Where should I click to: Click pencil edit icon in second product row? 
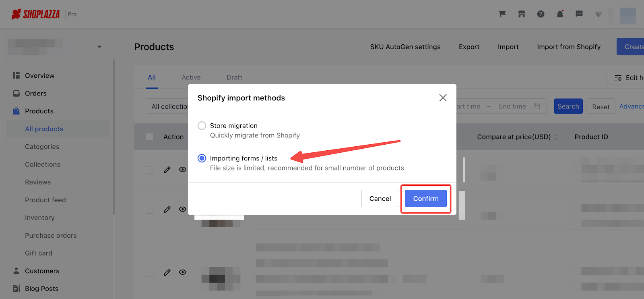pos(167,210)
